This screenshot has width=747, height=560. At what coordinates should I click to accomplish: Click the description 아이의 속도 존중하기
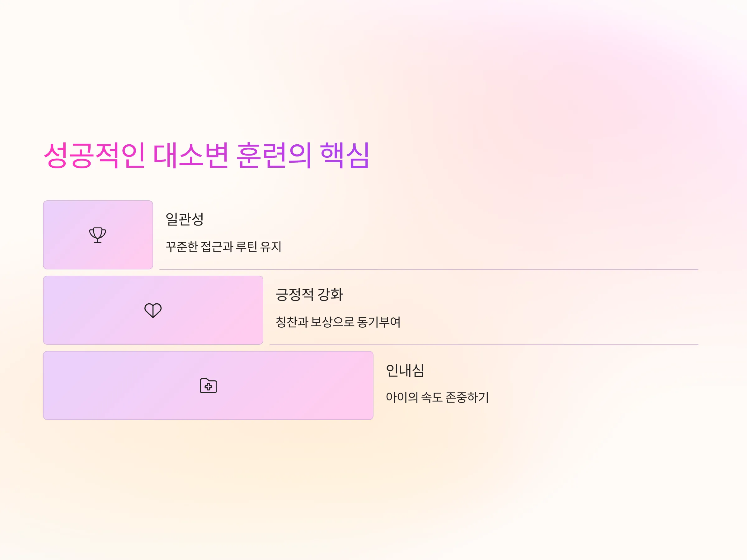(x=437, y=397)
